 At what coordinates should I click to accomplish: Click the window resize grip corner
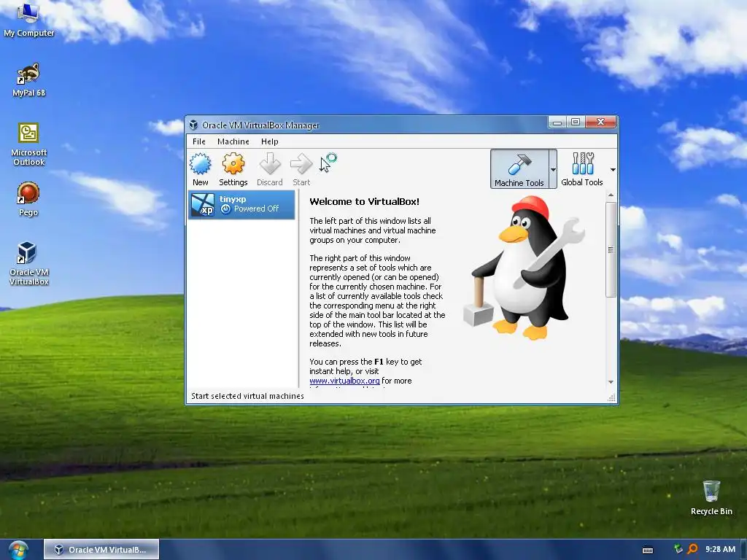pos(612,398)
